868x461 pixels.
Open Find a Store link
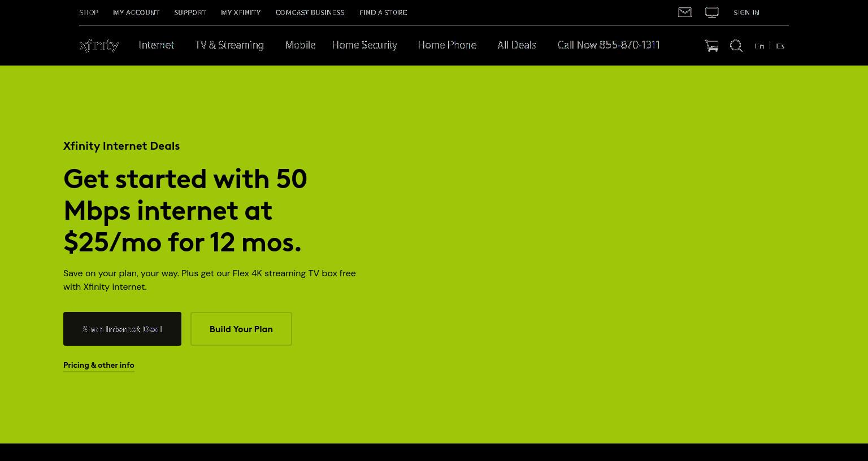(x=383, y=12)
